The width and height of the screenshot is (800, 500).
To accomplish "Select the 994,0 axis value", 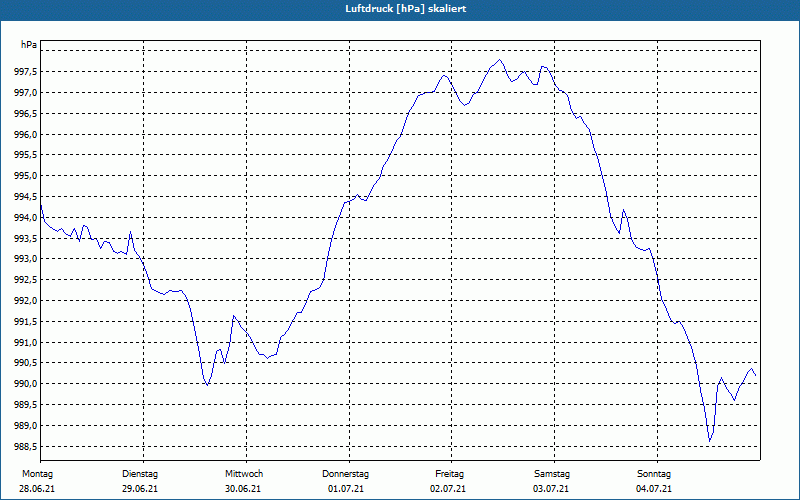I will (x=25, y=218).
